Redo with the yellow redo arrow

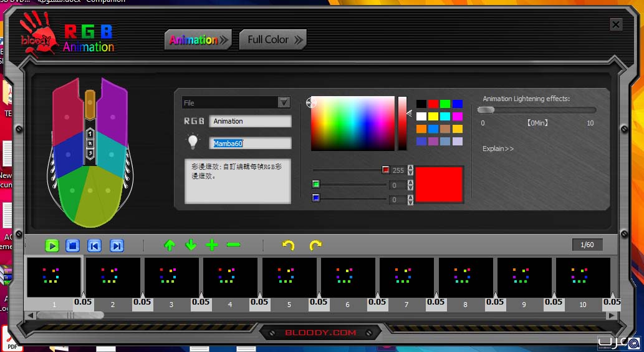tap(315, 245)
